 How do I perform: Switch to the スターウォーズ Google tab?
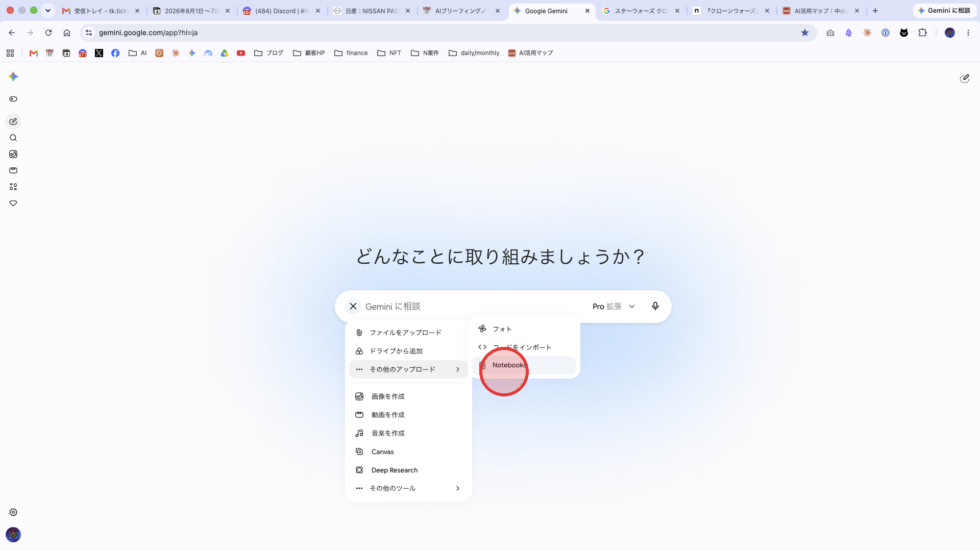pyautogui.click(x=641, y=11)
